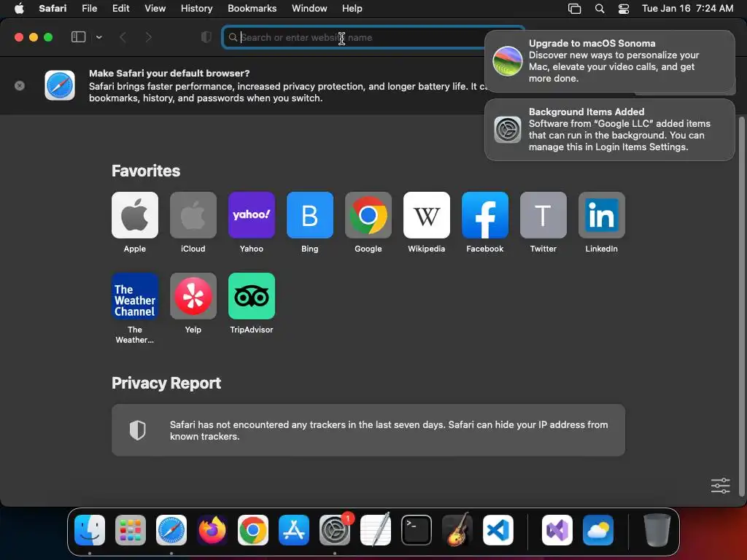The image size is (747, 560).
Task: Click the date and time in menu bar
Action: coord(687,9)
